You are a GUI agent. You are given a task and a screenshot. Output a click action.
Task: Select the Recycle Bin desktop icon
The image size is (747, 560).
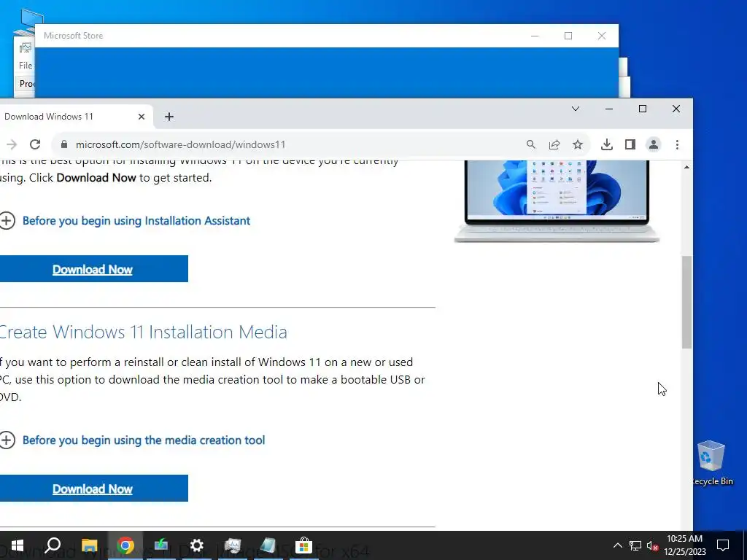711,463
